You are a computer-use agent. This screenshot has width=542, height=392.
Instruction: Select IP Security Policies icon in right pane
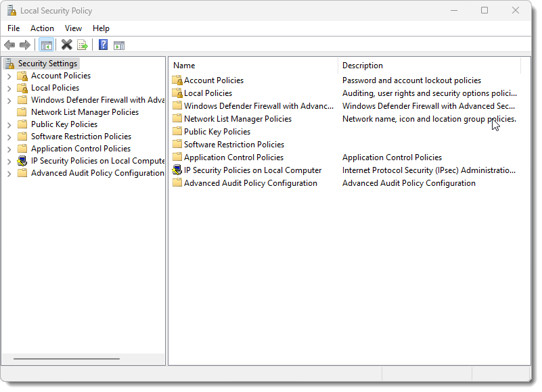tap(177, 170)
